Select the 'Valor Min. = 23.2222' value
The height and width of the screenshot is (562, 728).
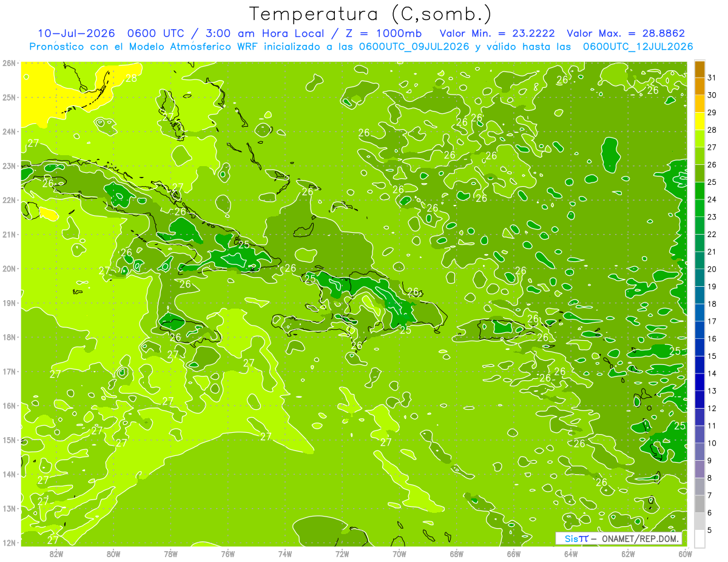tap(497, 33)
